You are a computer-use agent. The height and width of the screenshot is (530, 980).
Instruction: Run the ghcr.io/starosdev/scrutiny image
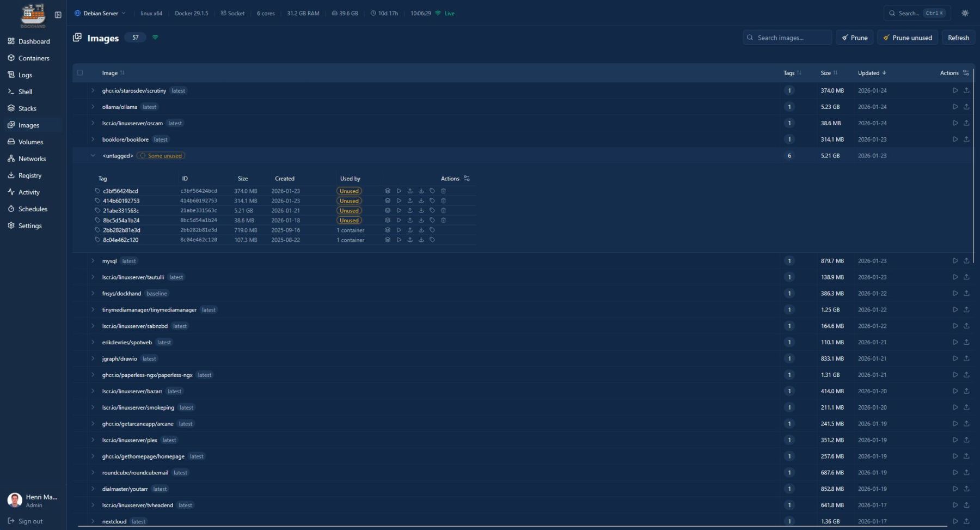point(955,90)
